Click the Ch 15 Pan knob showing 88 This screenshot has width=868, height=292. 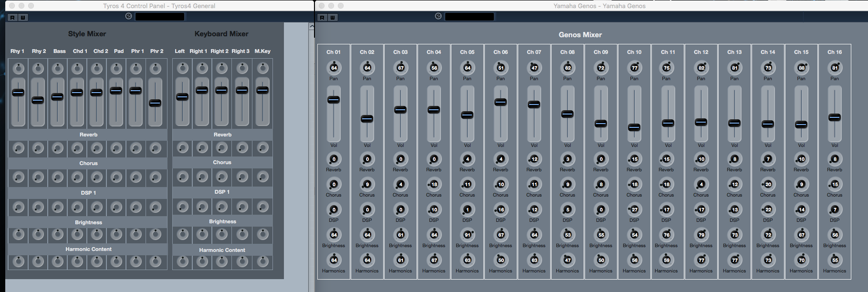(801, 68)
